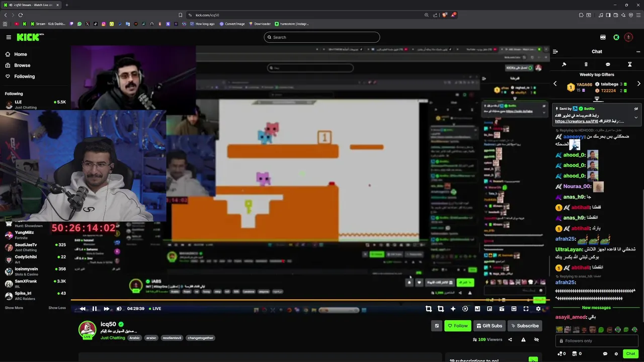This screenshot has width=644, height=362.
Task: Expand the pinned message chevron
Action: click(x=636, y=118)
